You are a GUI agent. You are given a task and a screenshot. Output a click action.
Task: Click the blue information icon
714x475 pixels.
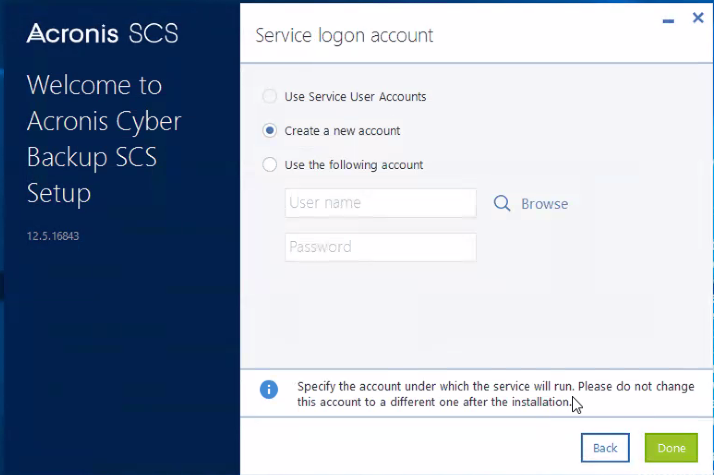269,390
